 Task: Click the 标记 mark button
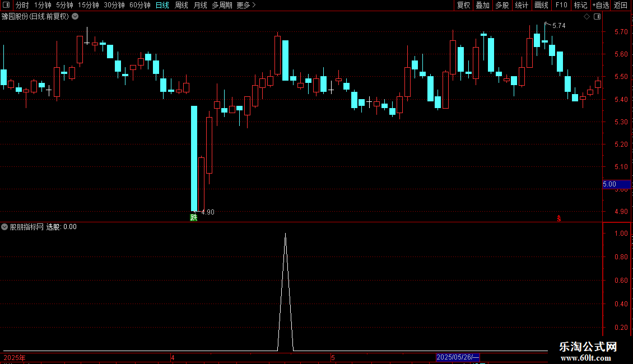click(x=580, y=5)
